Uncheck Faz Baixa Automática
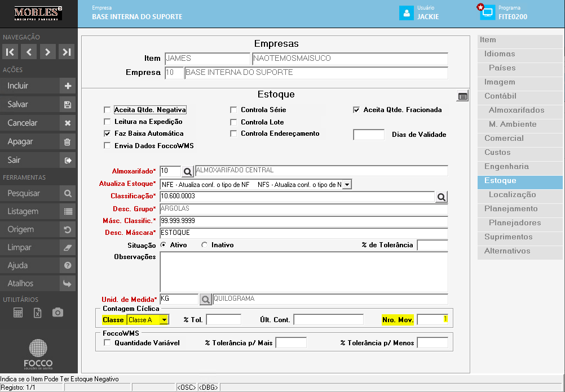Viewport: 565px width, 392px height. tap(107, 133)
